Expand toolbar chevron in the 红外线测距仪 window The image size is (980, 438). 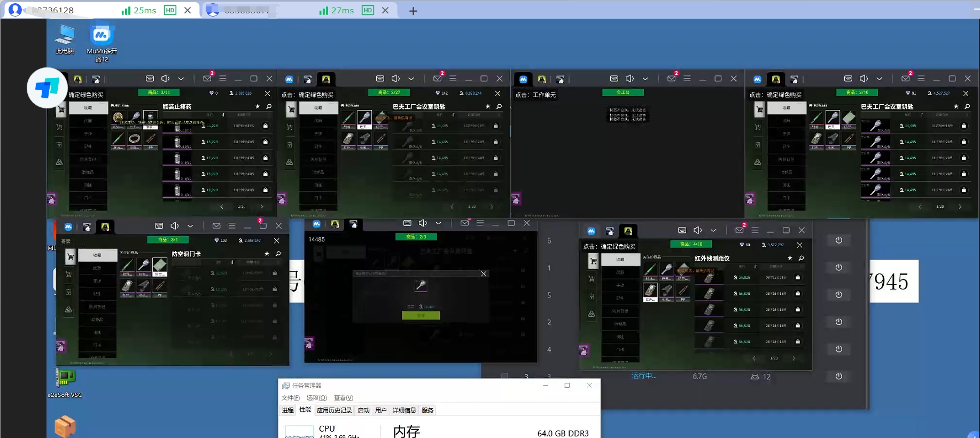[x=713, y=230]
